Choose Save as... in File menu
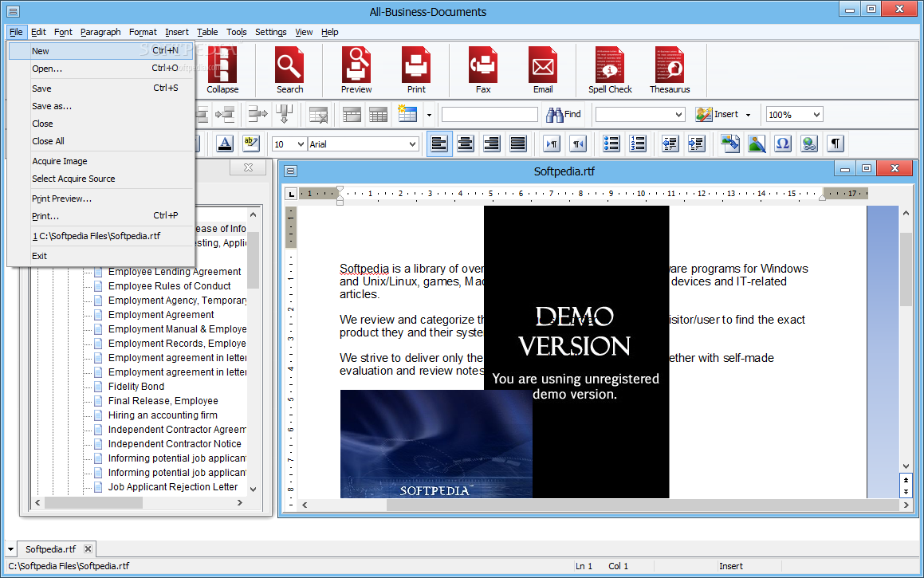 100,106
